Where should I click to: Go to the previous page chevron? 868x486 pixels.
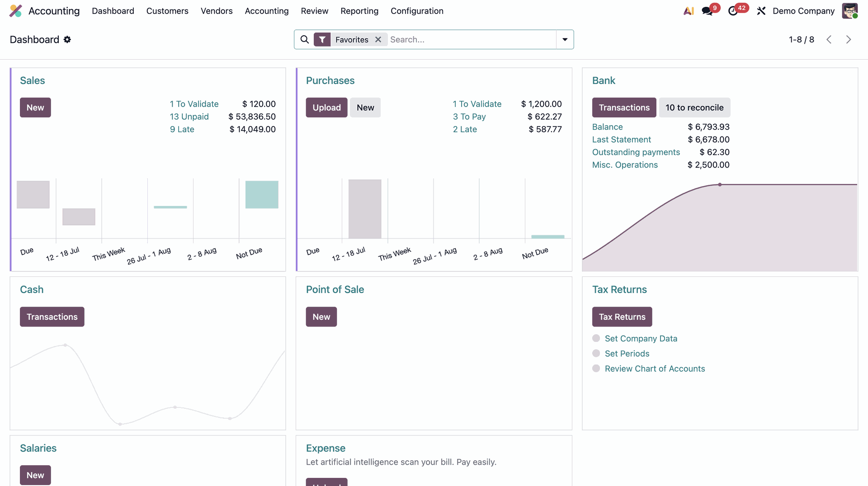click(829, 40)
